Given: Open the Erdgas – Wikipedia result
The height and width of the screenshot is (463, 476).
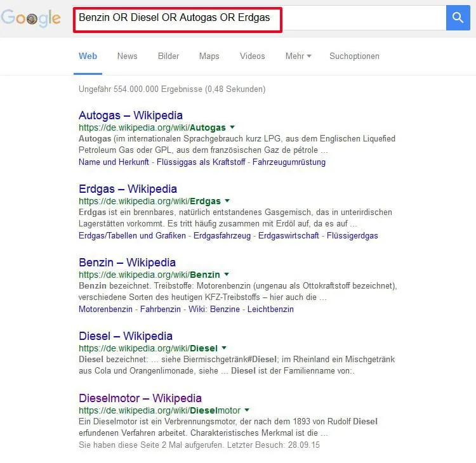Looking at the screenshot, I should 128,189.
